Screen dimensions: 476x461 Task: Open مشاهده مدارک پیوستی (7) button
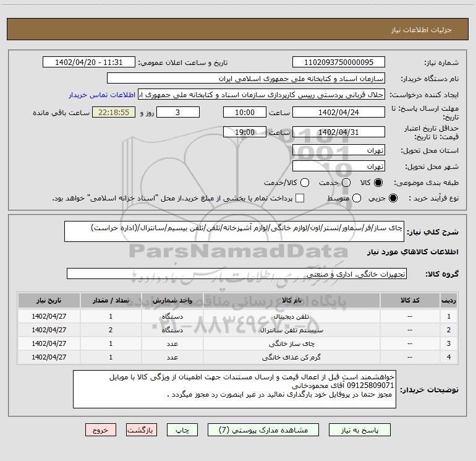pyautogui.click(x=263, y=430)
